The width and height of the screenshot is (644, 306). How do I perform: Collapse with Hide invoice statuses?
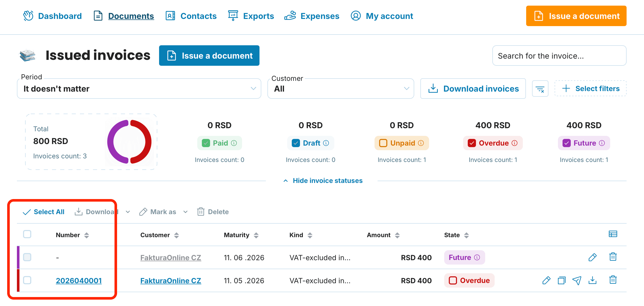pyautogui.click(x=323, y=181)
